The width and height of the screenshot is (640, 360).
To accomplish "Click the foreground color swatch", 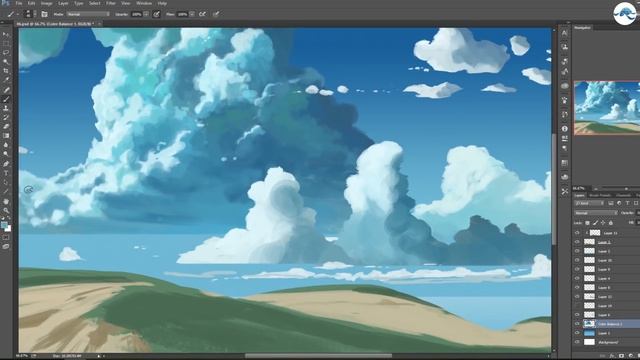I will (4, 225).
